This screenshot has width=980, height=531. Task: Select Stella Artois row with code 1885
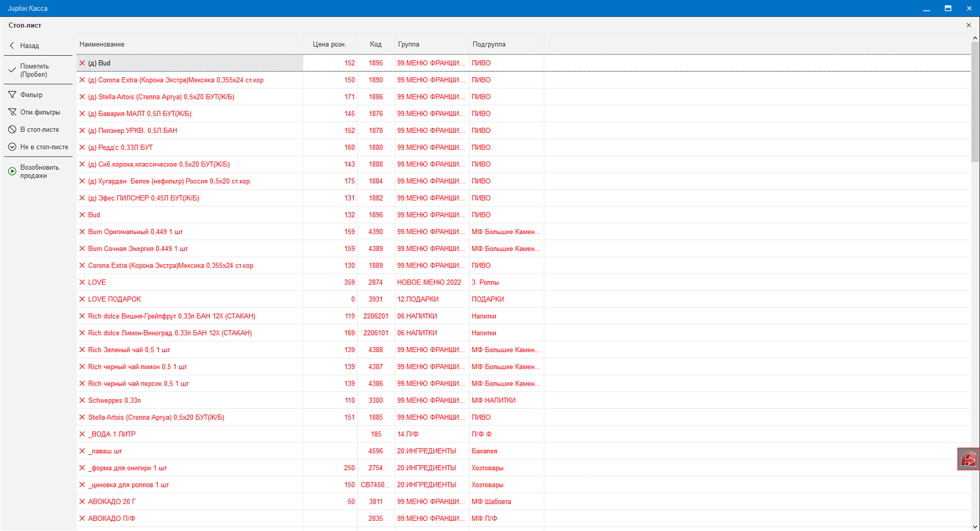click(523, 417)
